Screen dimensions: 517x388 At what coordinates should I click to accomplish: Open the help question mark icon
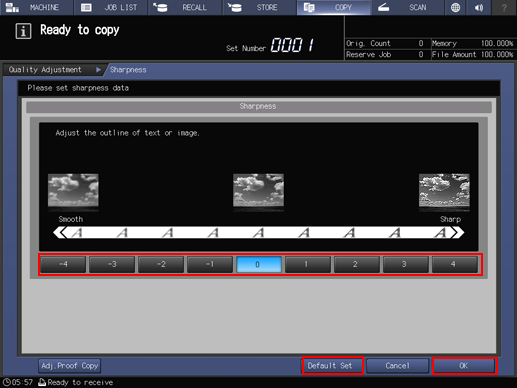click(504, 7)
